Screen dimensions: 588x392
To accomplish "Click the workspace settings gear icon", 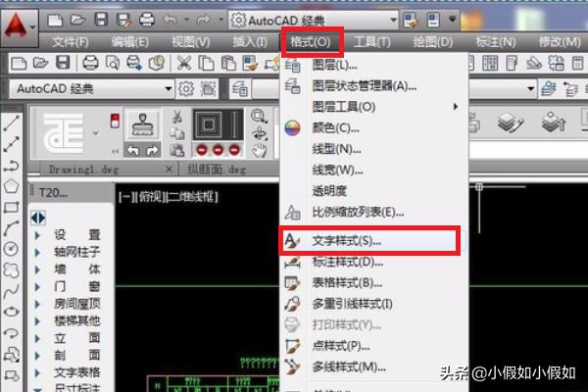I will 186,89.
